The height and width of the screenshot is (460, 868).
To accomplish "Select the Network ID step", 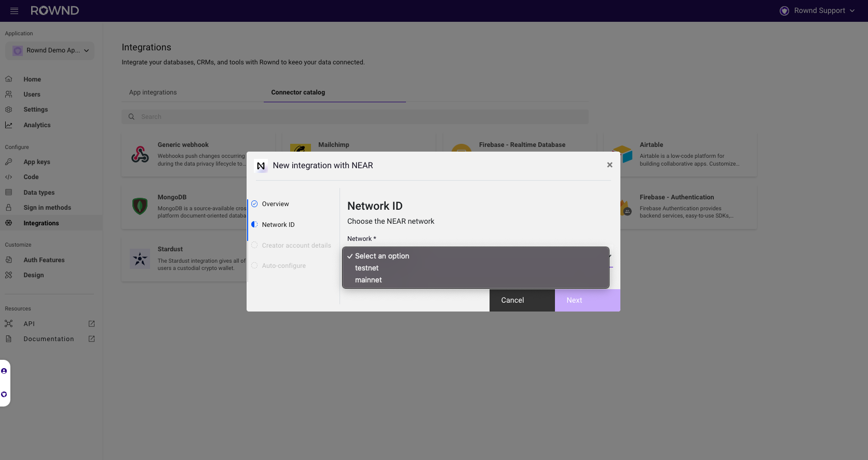I will tap(278, 225).
